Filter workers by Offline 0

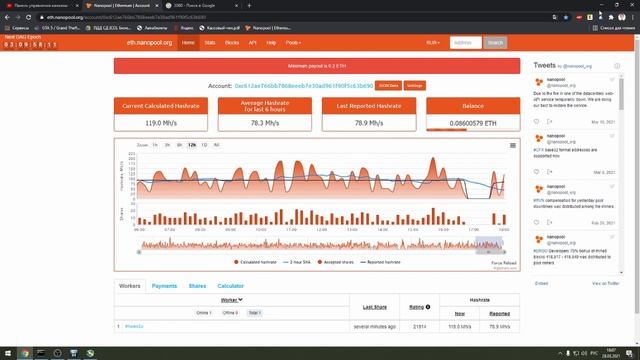(x=230, y=313)
